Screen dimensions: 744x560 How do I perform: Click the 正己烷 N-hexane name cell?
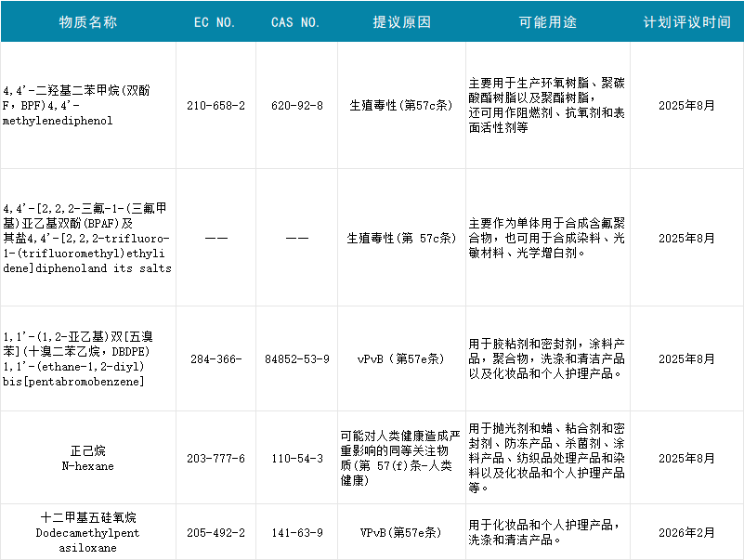click(87, 459)
